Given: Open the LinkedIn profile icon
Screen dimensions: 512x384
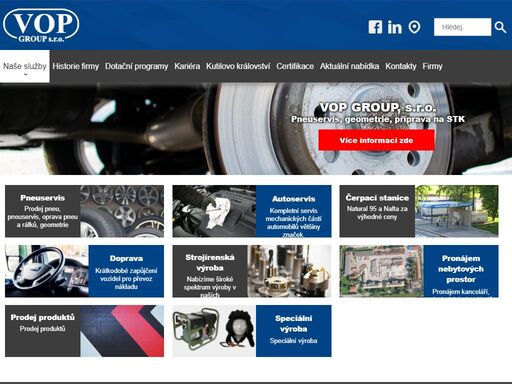Looking at the screenshot, I should click(x=395, y=27).
